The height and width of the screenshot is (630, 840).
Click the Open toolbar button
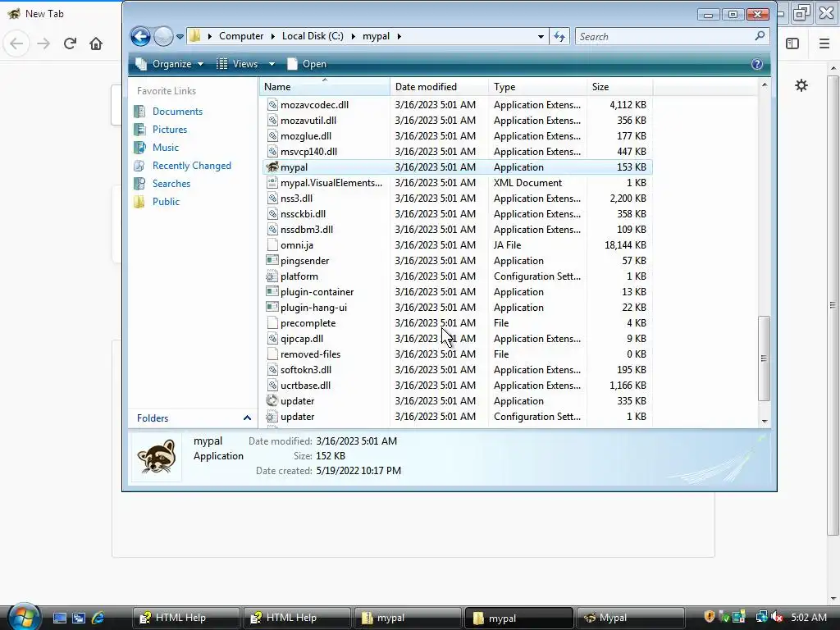pyautogui.click(x=307, y=64)
